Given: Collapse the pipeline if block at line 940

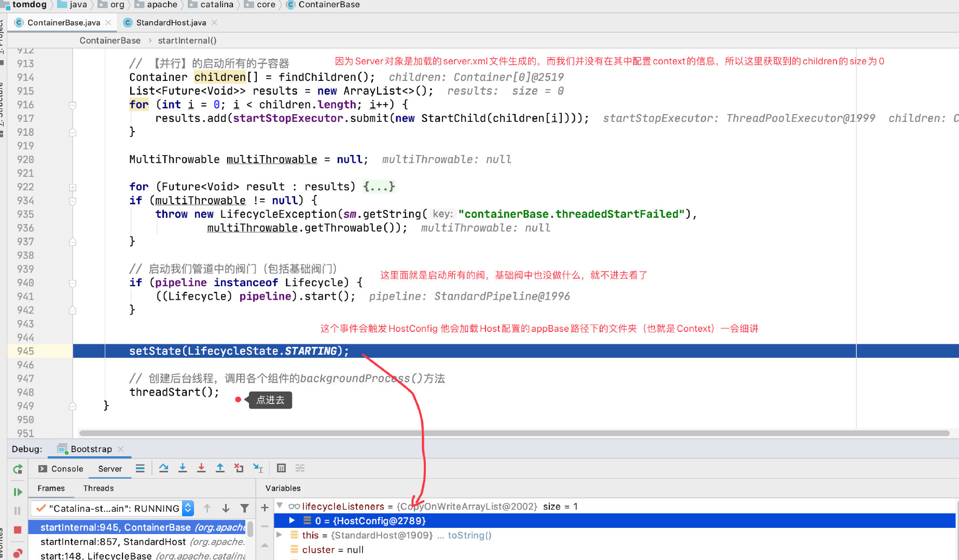Looking at the screenshot, I should point(73,283).
